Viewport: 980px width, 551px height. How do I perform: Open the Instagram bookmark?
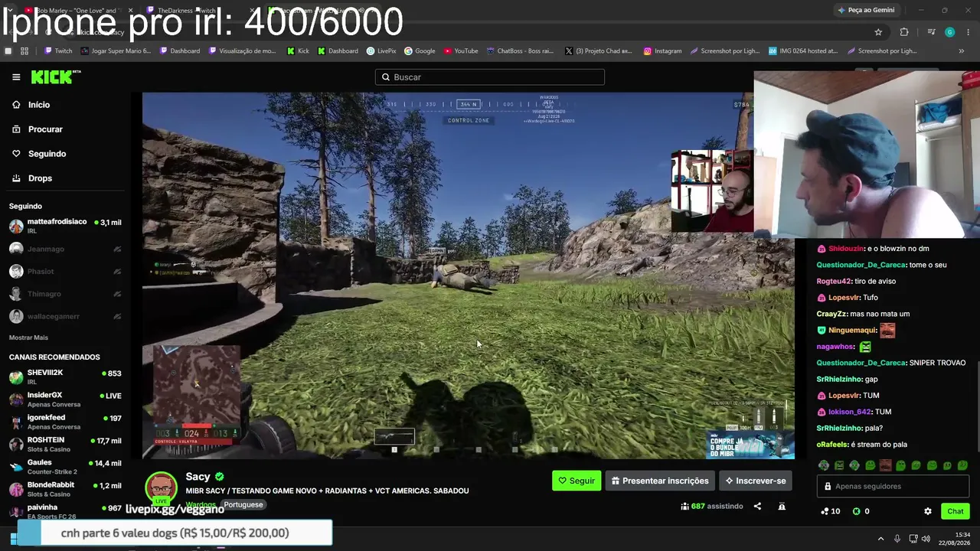pyautogui.click(x=662, y=51)
